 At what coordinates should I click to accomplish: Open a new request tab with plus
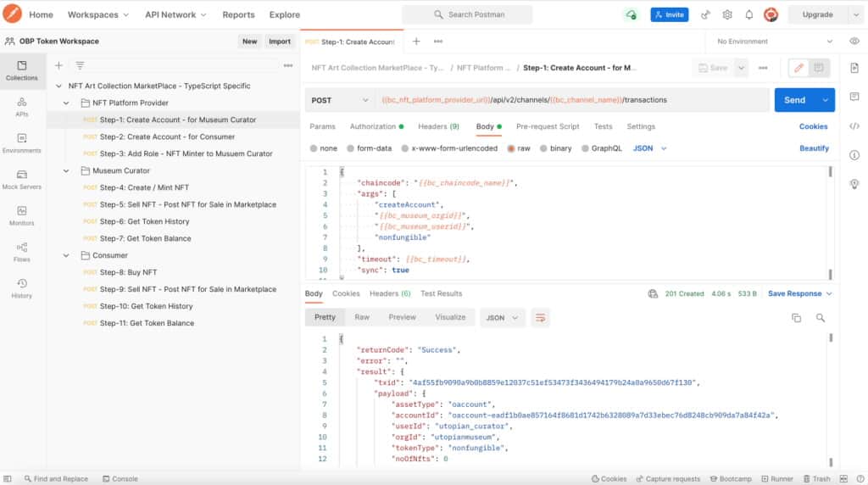[x=416, y=41]
